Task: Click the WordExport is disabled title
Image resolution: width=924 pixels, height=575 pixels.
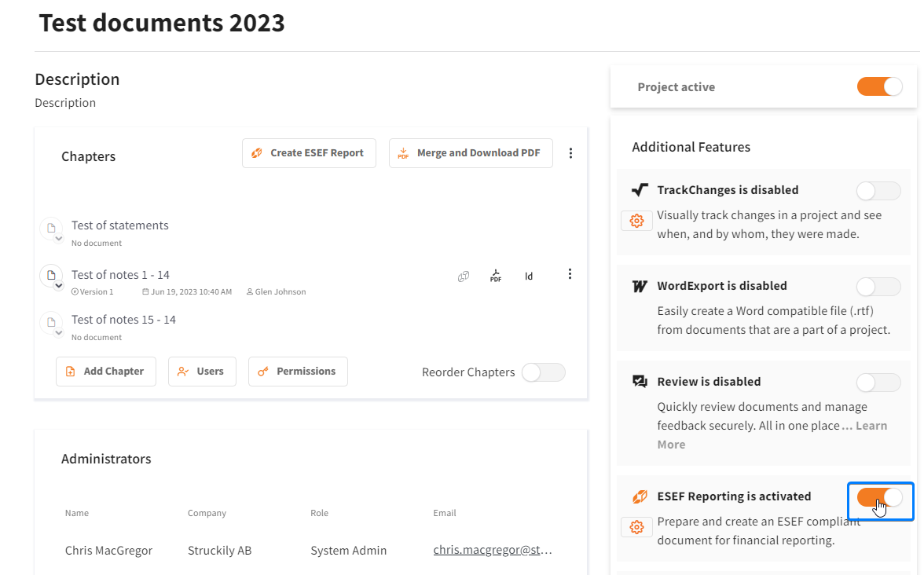Action: (x=722, y=286)
